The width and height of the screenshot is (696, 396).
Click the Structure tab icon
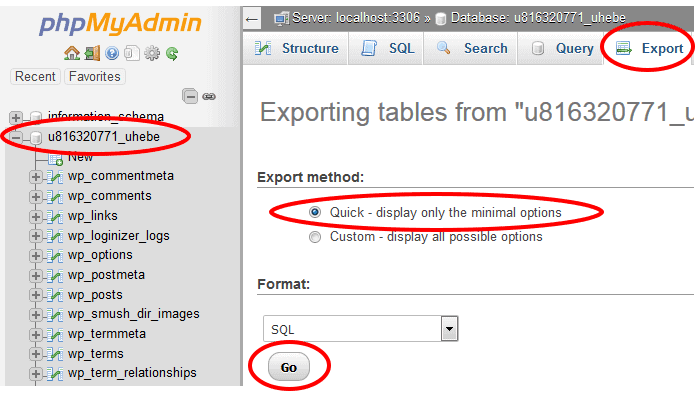(x=263, y=48)
